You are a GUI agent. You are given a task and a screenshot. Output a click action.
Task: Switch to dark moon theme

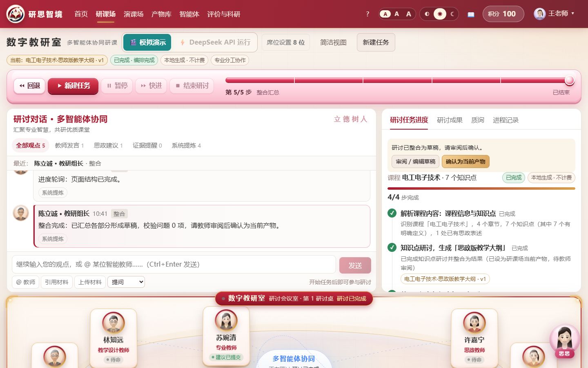[x=452, y=14]
